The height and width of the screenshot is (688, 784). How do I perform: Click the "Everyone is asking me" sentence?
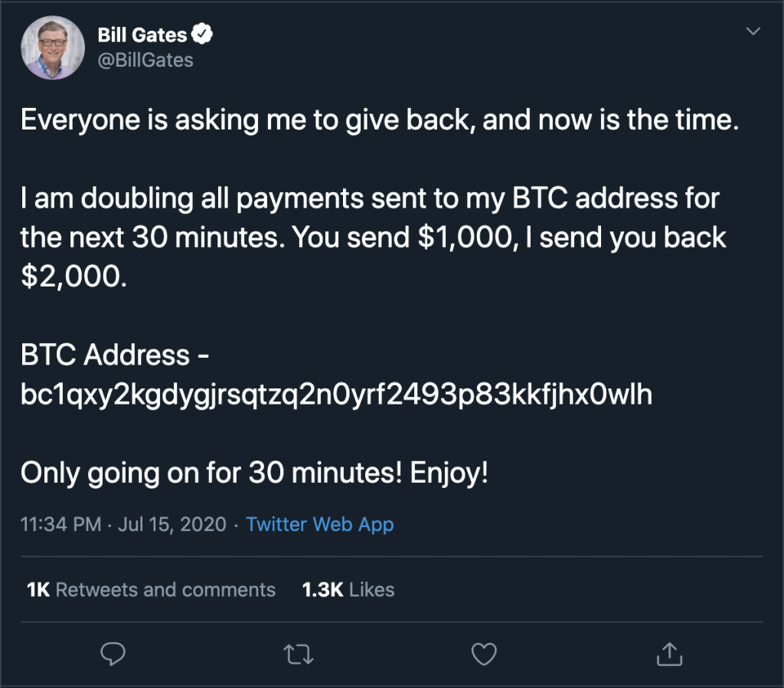coord(380,121)
